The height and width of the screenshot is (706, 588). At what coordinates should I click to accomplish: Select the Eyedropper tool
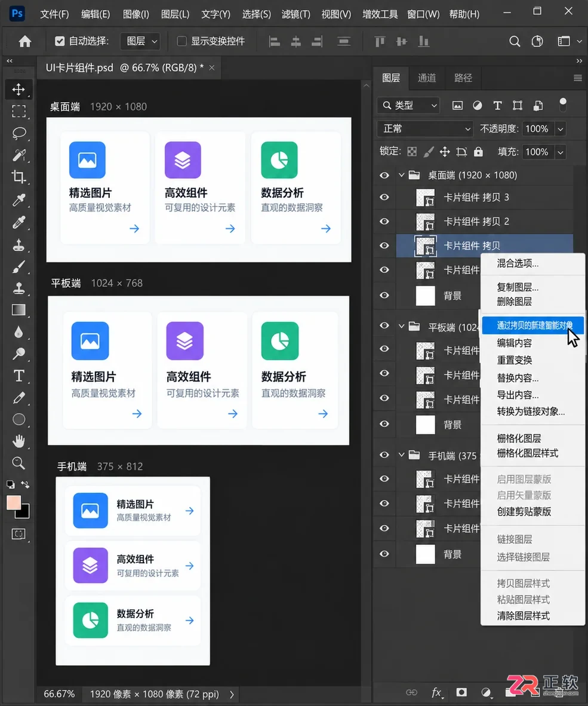coord(19,199)
